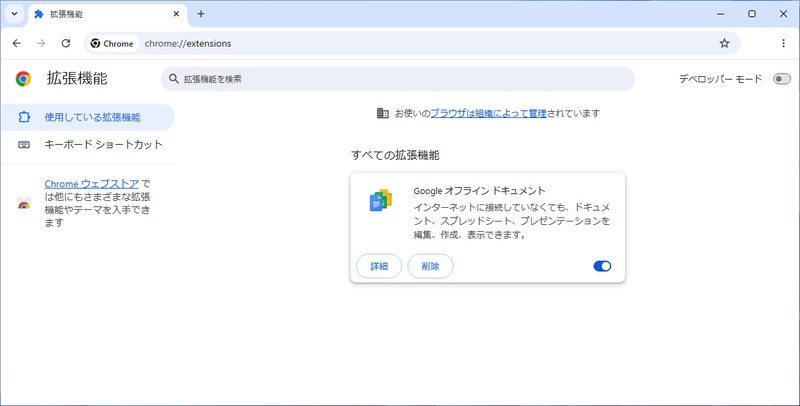This screenshot has height=406, width=800.
Task: Click the extension description text
Action: click(512, 221)
